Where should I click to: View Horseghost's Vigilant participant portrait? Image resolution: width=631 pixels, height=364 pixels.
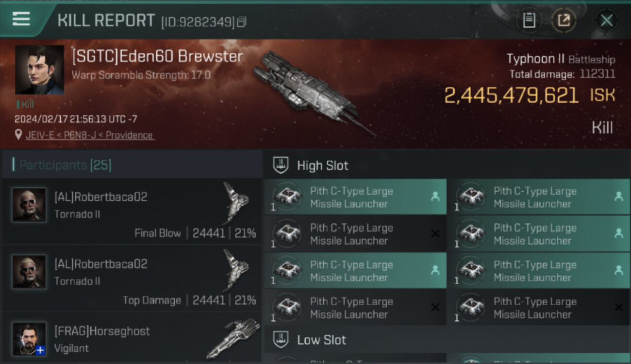[x=29, y=338]
